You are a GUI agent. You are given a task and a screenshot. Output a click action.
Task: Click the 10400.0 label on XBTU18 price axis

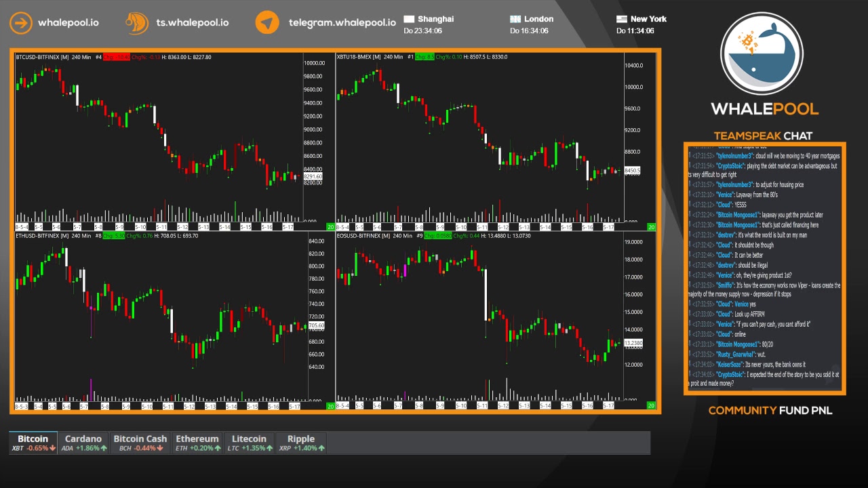pyautogui.click(x=633, y=66)
